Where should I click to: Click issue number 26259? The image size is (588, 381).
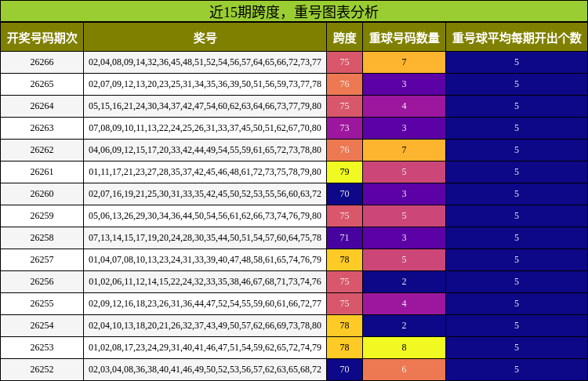(42, 216)
